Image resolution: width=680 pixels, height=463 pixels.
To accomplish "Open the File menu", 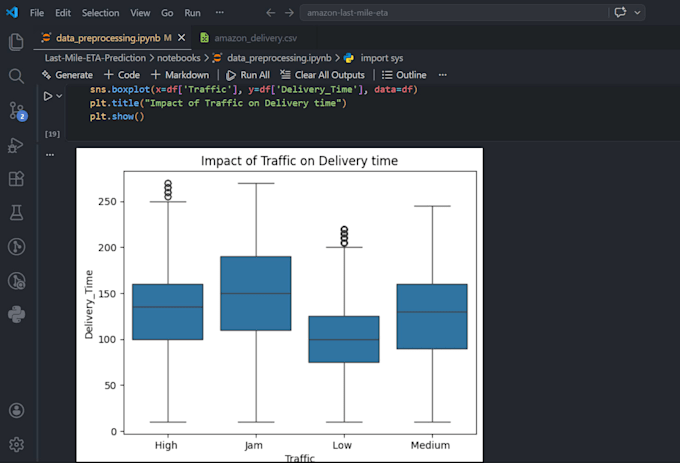I will tap(37, 13).
